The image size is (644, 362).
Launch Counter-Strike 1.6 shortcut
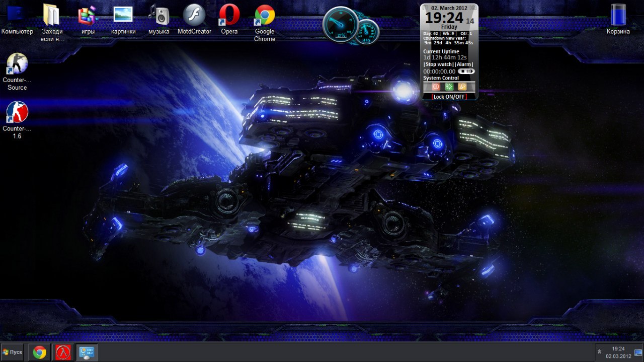coord(17,113)
